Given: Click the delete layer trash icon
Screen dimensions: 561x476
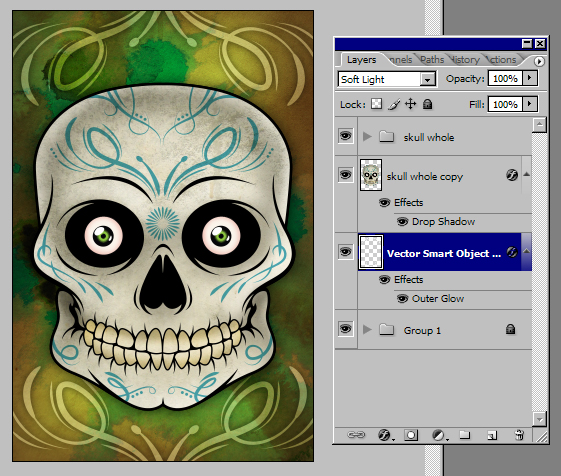Looking at the screenshot, I should 519,435.
